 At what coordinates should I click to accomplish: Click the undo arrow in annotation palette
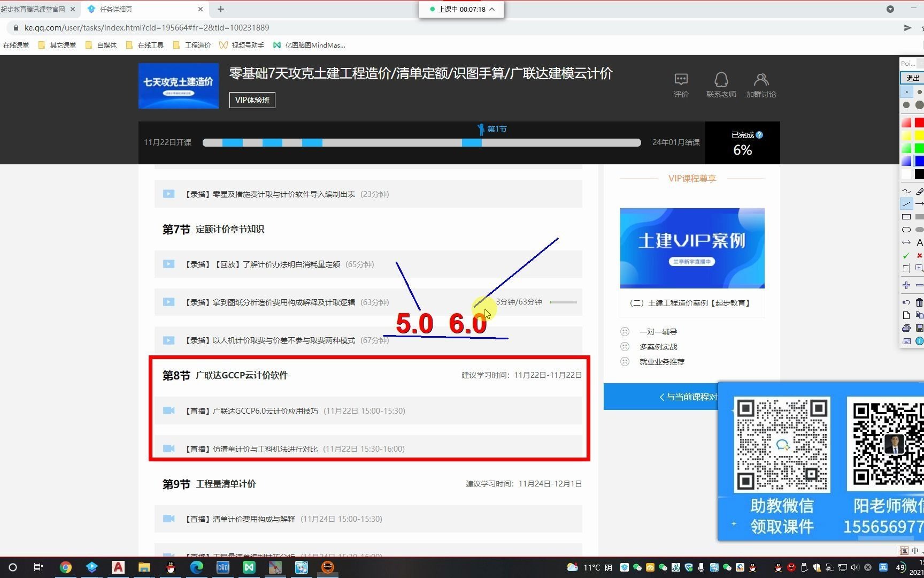coord(906,302)
